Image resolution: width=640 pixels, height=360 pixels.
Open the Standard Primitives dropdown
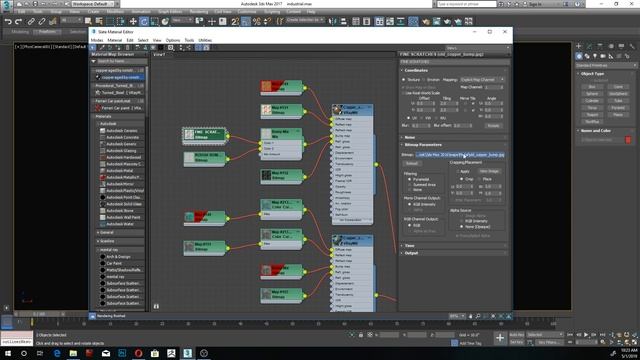click(606, 65)
